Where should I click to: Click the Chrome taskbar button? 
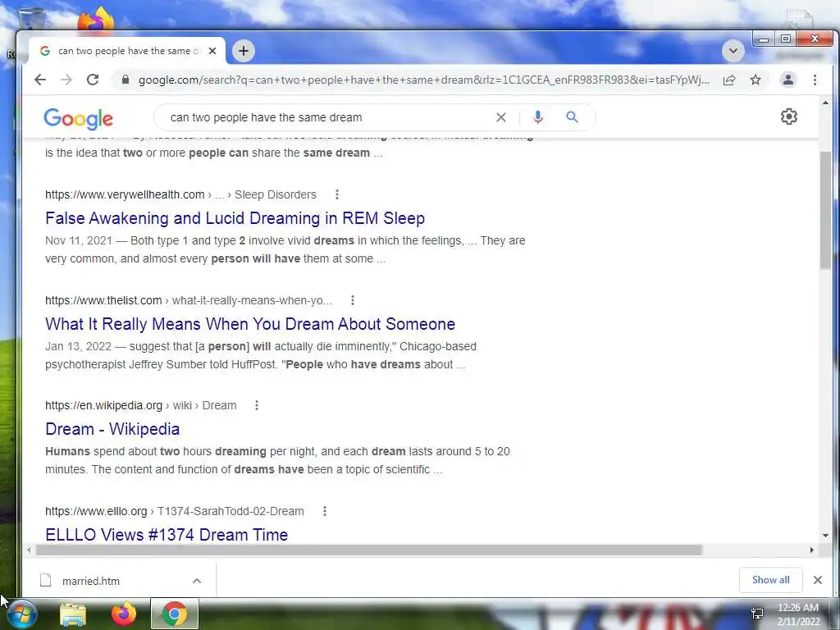tap(175, 614)
